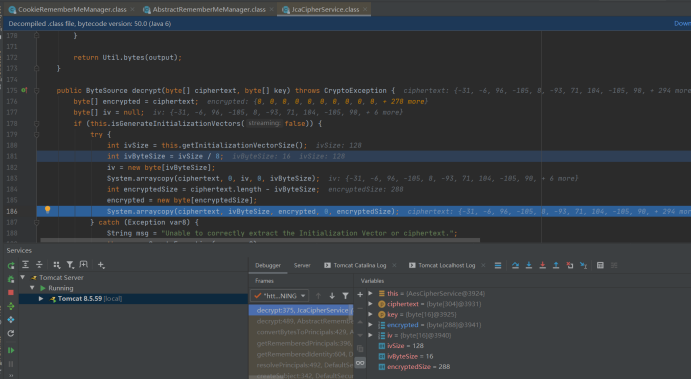
Task: Switch to CookieRememberMeManager.class editor tab
Action: pos(72,9)
